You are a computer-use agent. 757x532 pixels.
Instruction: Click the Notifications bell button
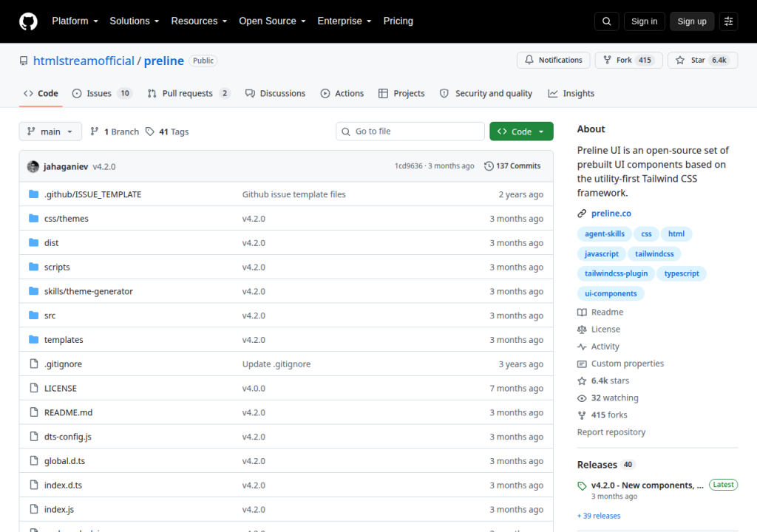(x=553, y=61)
